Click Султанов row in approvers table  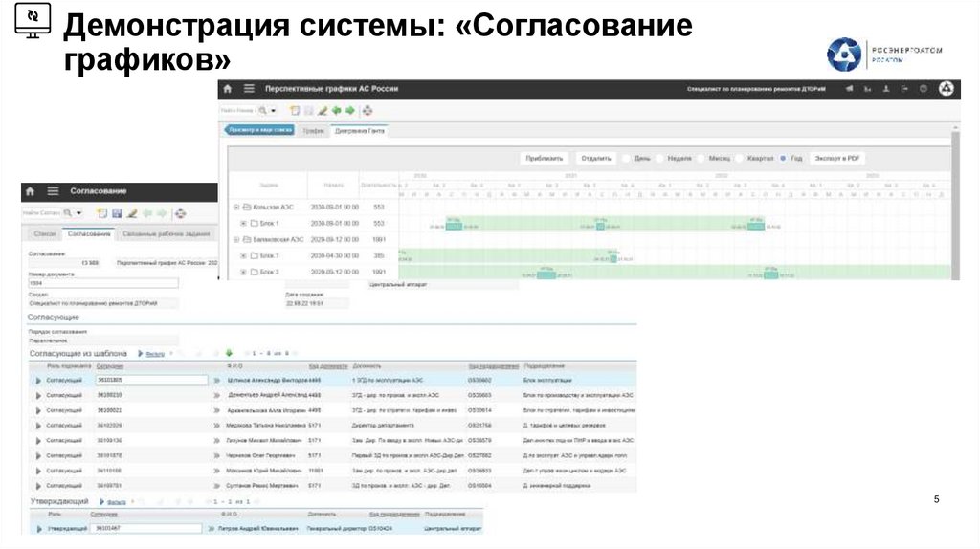(x=333, y=485)
